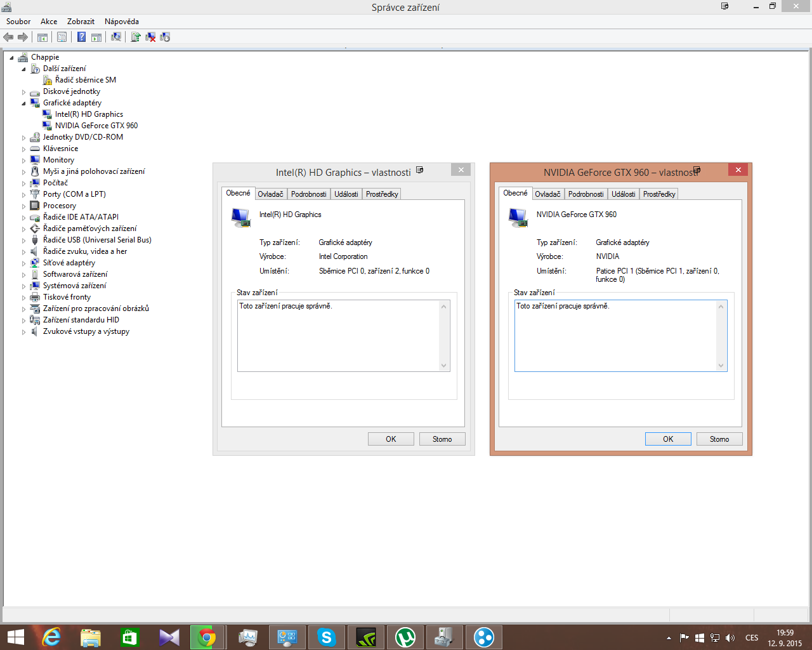Screen dimensions: 812x650
Task: Open File Explorer from taskbar
Action: (x=91, y=637)
